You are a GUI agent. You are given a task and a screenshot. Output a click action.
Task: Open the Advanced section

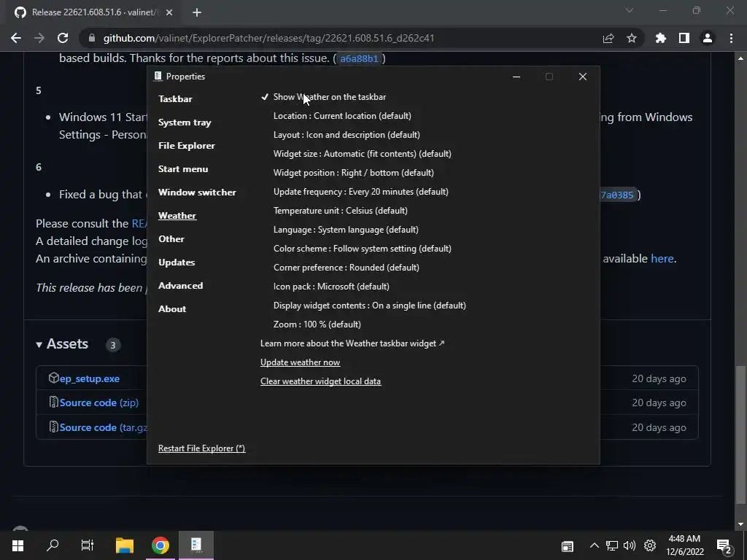pos(181,286)
